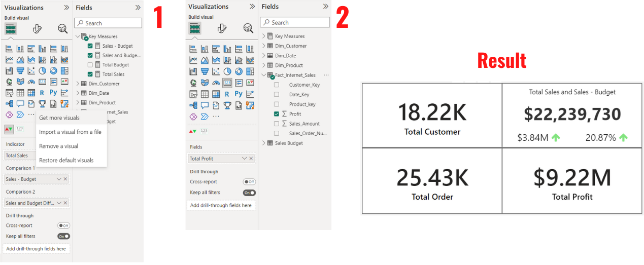Select the R script visual in panel 1

pyautogui.click(x=42, y=93)
